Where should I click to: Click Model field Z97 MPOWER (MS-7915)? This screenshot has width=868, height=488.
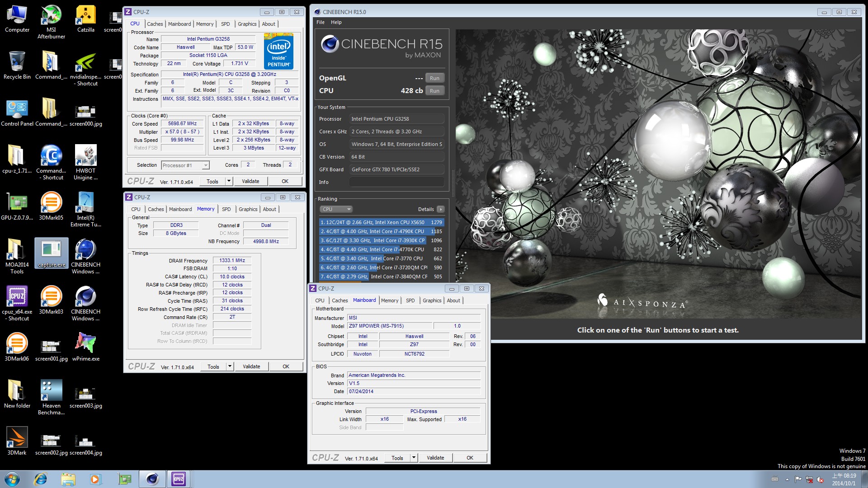[x=389, y=326]
